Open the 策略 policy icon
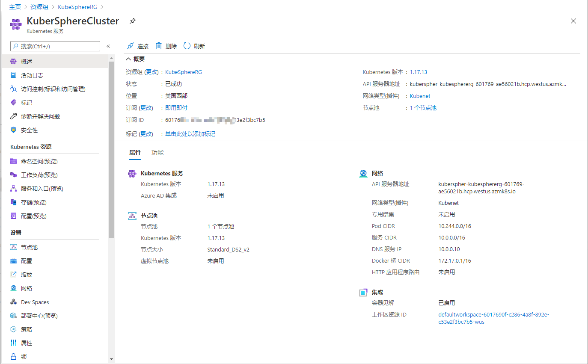Image resolution: width=588 pixels, height=364 pixels. 14,329
